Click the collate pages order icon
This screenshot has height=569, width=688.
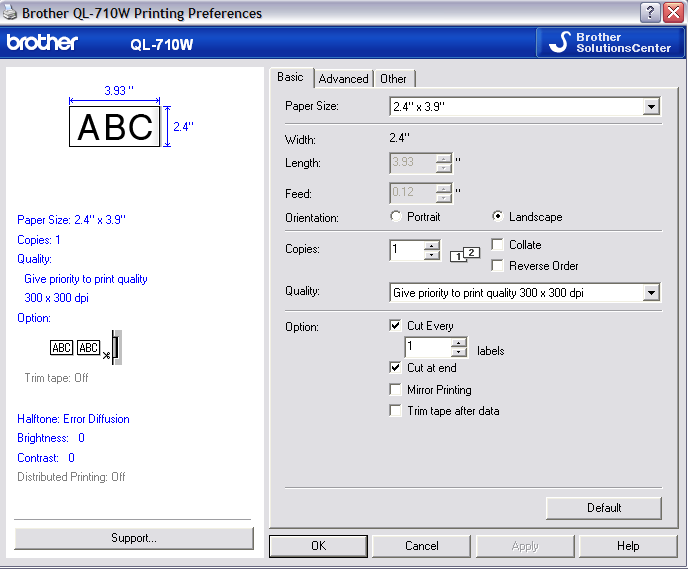tap(465, 254)
